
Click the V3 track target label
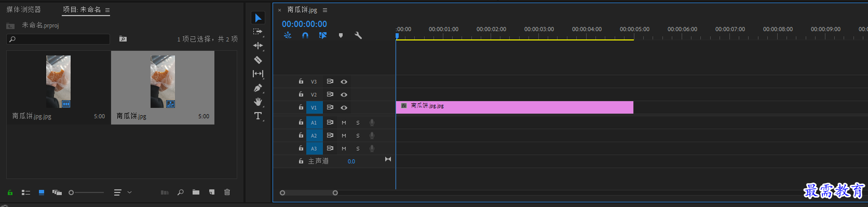pyautogui.click(x=314, y=81)
